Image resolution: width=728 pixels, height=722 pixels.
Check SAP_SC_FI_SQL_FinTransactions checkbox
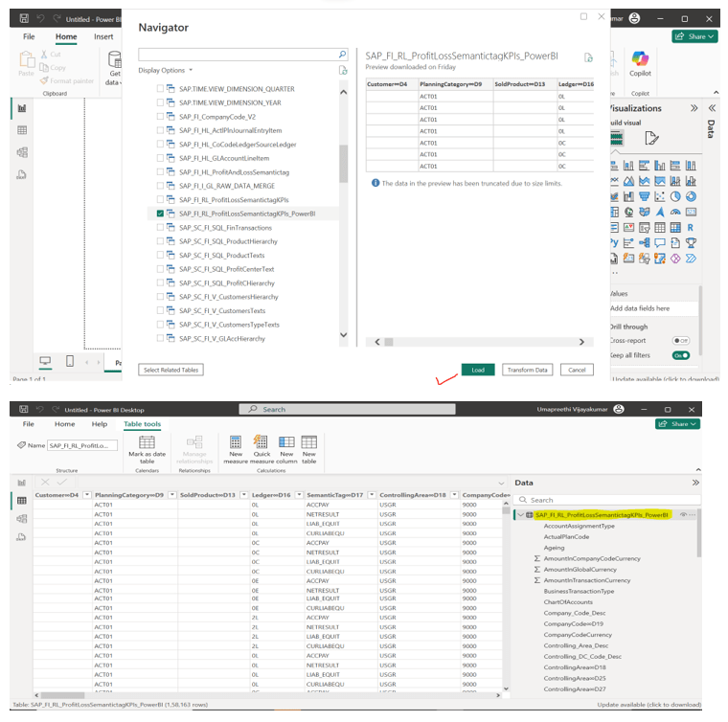[160, 227]
